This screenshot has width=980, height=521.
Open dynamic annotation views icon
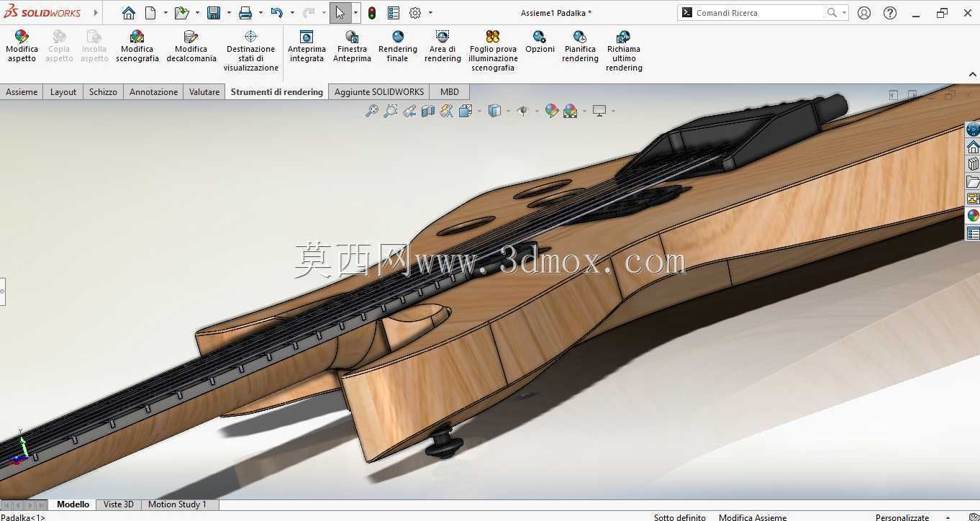[x=447, y=111]
